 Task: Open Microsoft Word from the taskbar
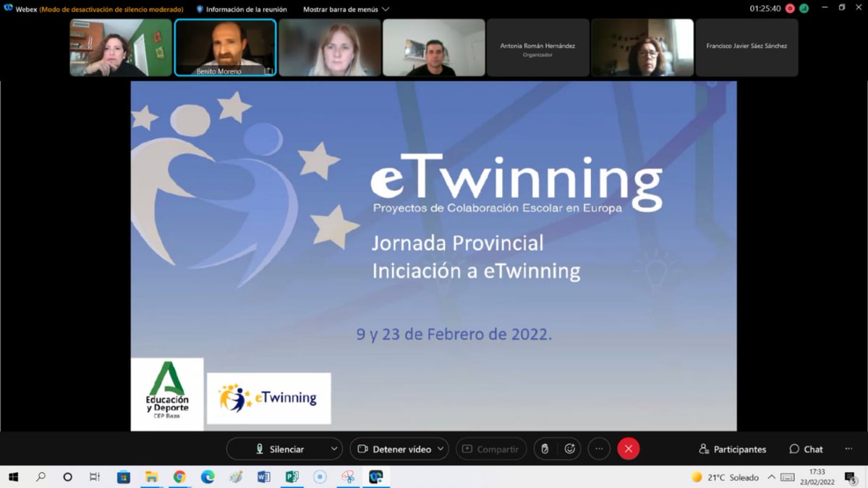(x=263, y=478)
